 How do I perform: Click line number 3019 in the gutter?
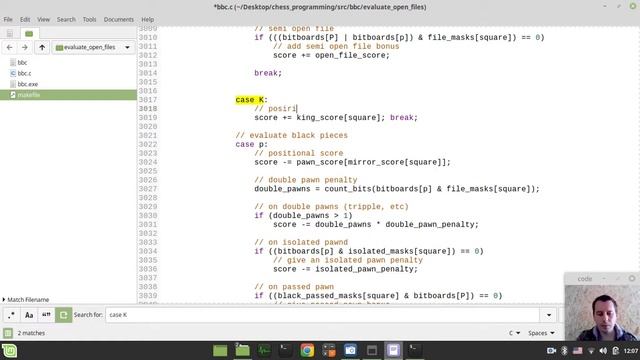point(147,118)
